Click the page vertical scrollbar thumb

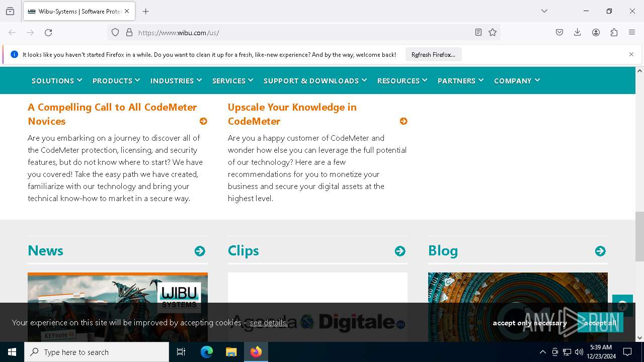(639, 236)
